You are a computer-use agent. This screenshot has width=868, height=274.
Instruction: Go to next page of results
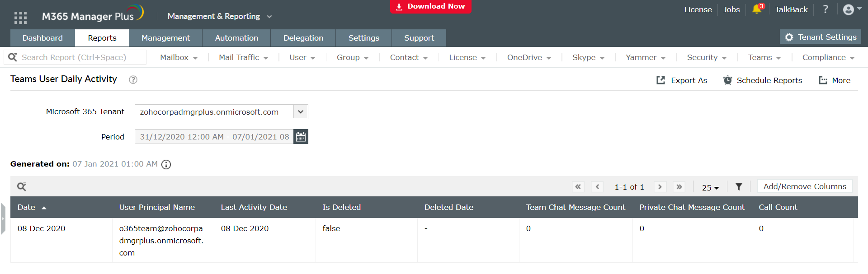[x=660, y=186]
